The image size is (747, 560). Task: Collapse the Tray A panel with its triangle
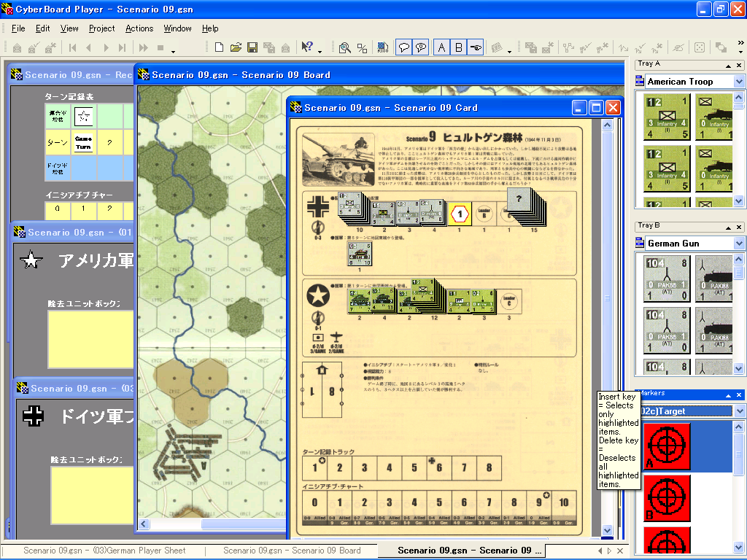(728, 66)
